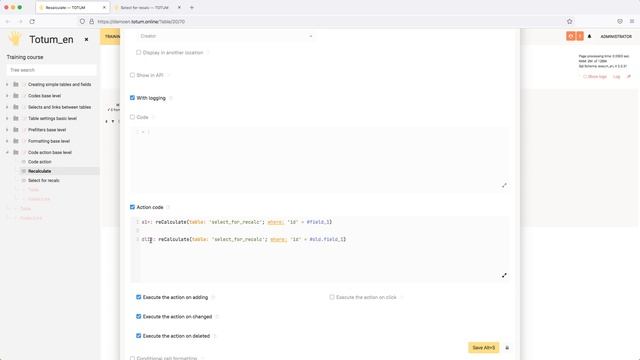
Task: Reload the page with browser refresh
Action: (32, 21)
